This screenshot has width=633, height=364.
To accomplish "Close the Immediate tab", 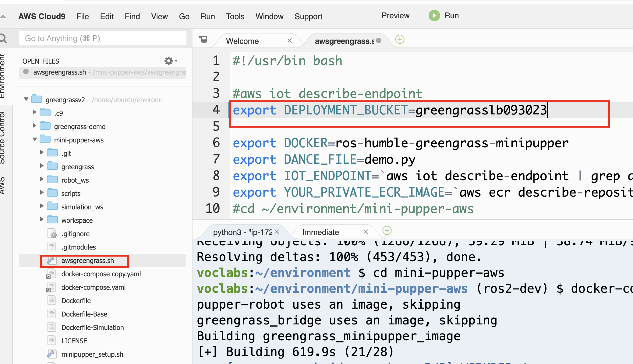I will click(x=366, y=232).
